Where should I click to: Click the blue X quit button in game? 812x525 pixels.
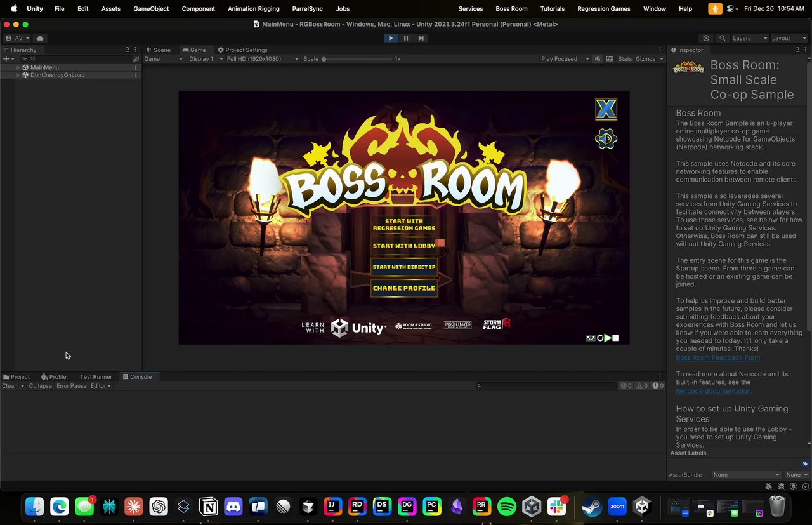point(606,109)
